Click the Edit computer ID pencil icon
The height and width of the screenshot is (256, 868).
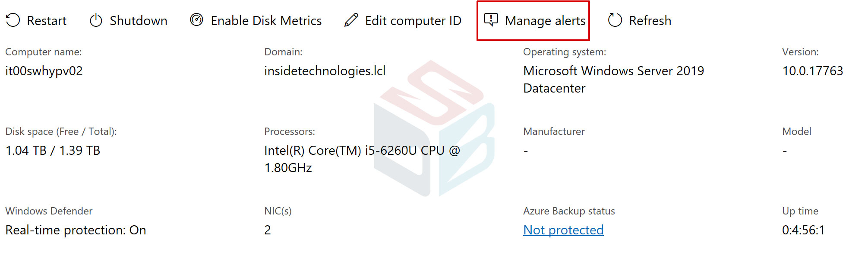pos(352,20)
